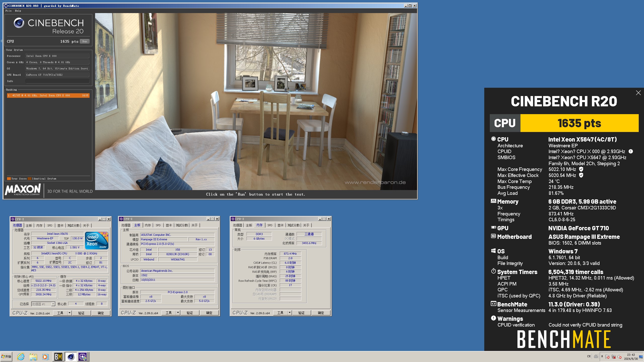Open 主板 tab in left CPU-Z window

pyautogui.click(x=29, y=225)
